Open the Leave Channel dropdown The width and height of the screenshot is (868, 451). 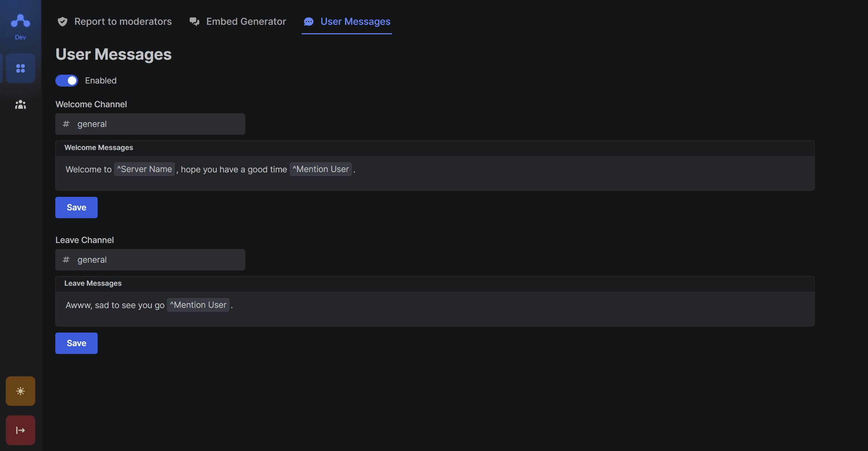coord(150,260)
